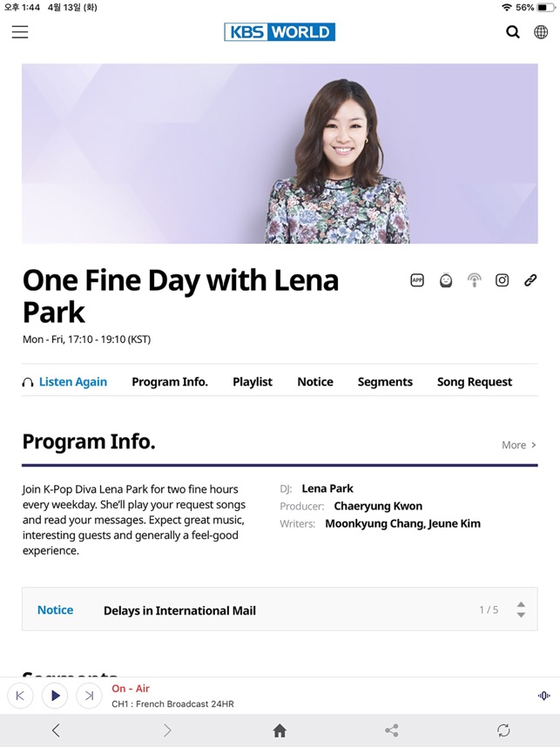Open the search magnifier icon
This screenshot has width=560, height=747.
[513, 32]
